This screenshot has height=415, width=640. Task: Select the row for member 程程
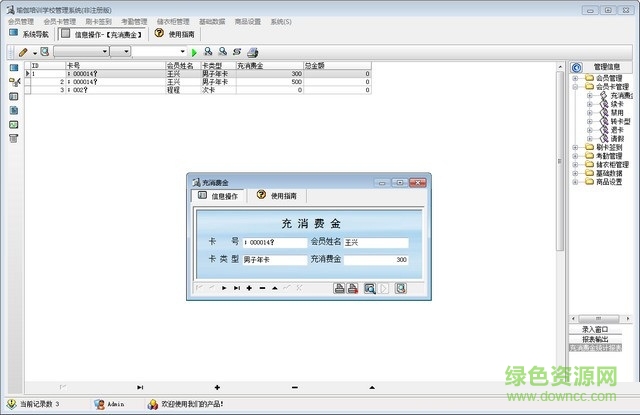coord(198,90)
